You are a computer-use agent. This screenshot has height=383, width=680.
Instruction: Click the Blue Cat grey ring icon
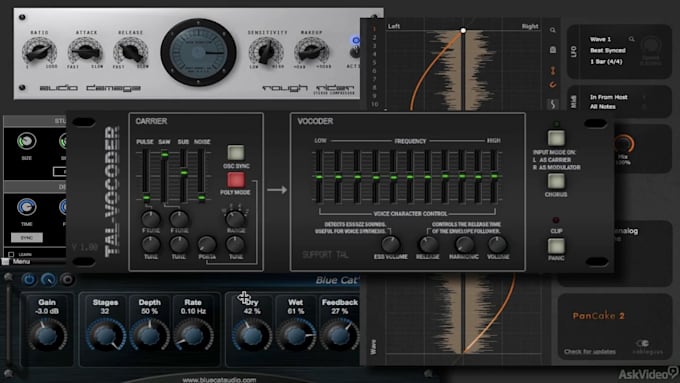pos(67,279)
